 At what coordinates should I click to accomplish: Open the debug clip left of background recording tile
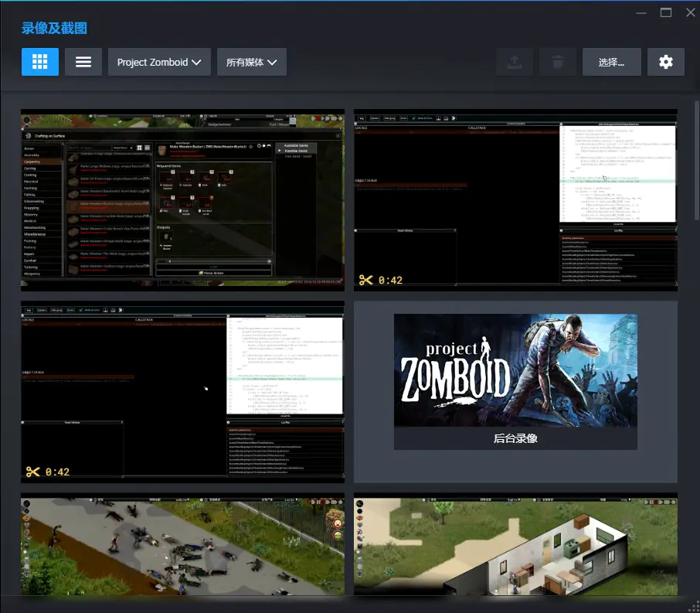click(182, 392)
